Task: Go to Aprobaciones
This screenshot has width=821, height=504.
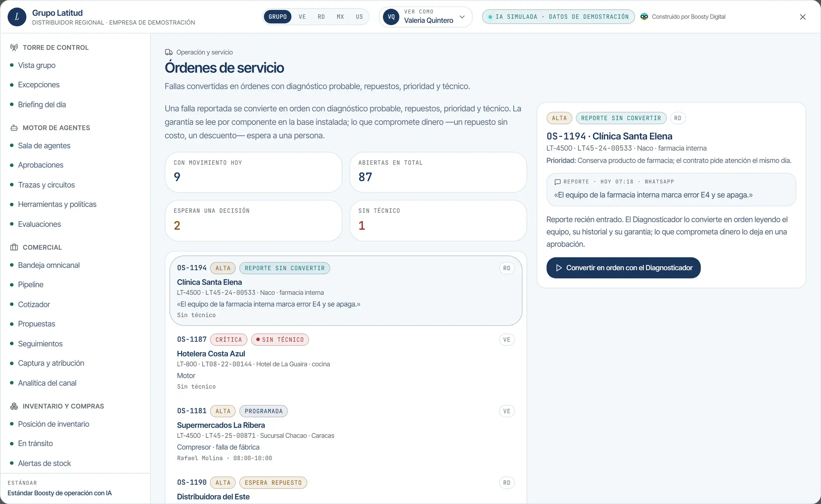Action: point(40,165)
